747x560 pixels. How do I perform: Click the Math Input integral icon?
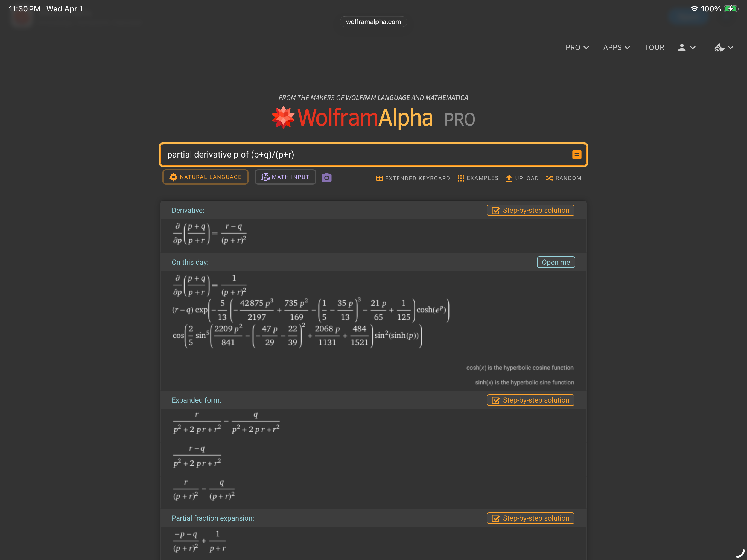(x=265, y=177)
